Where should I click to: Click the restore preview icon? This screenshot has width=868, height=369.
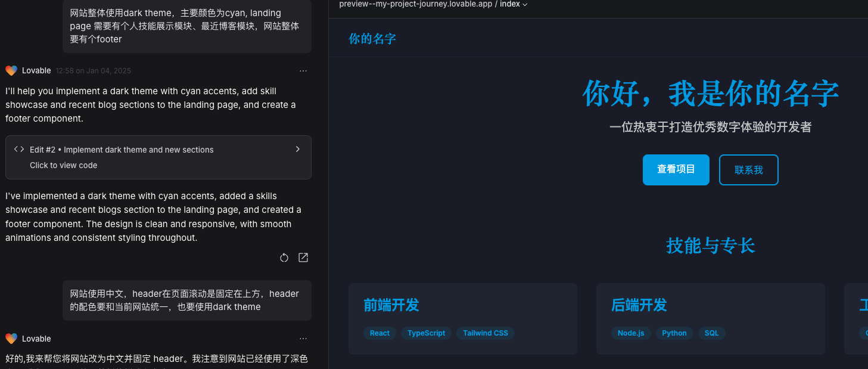284,257
